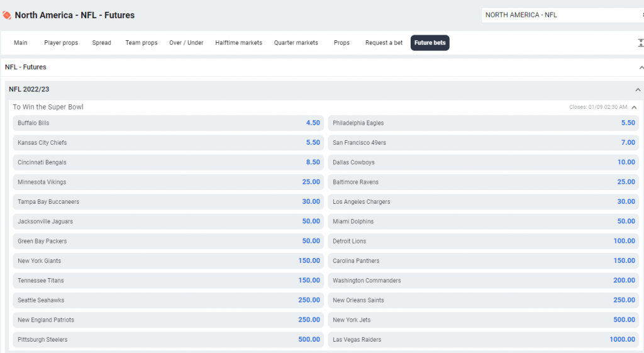Click the Closes: 01/09 02:30 AM text

[598, 107]
